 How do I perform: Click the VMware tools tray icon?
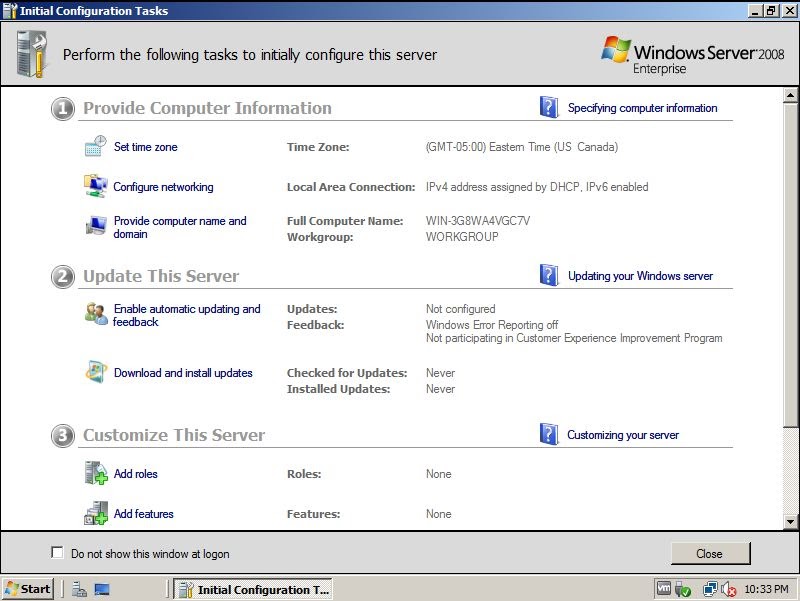[663, 589]
